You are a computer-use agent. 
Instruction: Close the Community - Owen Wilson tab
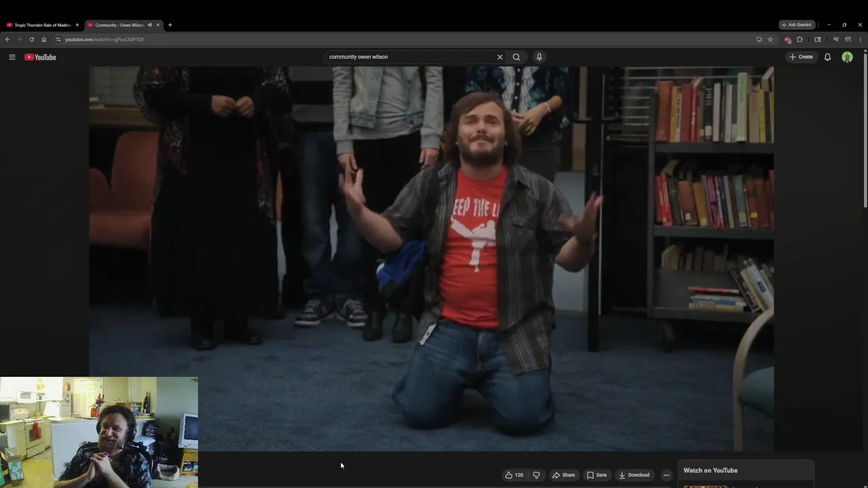coord(158,25)
